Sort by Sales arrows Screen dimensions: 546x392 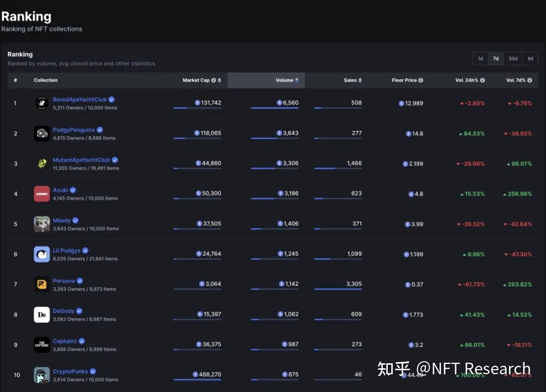(360, 80)
